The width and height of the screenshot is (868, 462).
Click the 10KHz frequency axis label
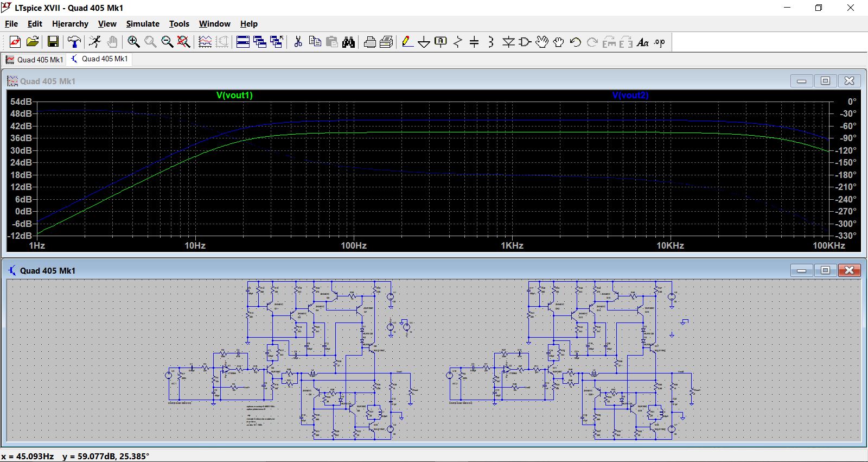pyautogui.click(x=670, y=245)
